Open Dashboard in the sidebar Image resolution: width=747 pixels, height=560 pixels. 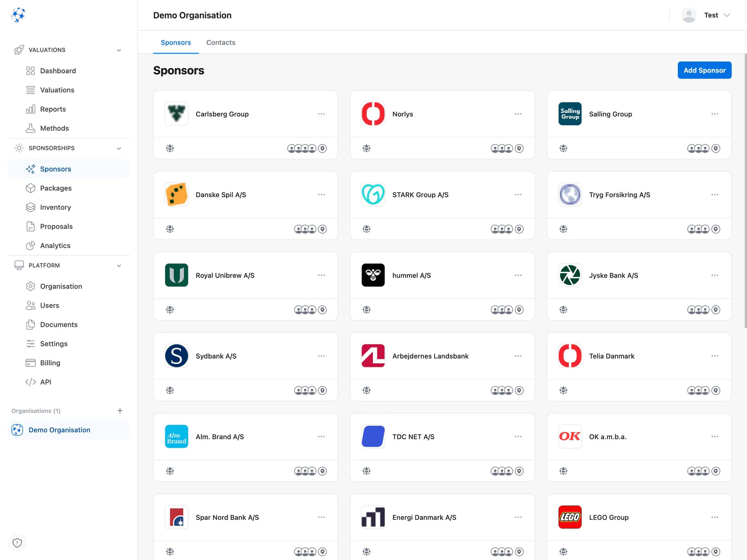click(x=69, y=71)
